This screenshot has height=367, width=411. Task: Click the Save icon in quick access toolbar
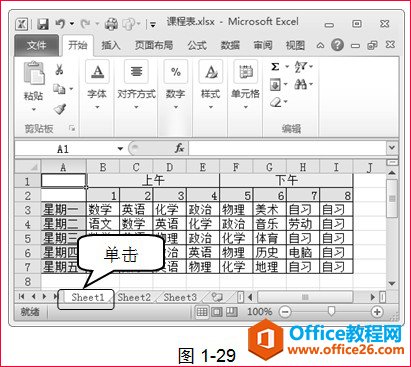click(x=43, y=24)
